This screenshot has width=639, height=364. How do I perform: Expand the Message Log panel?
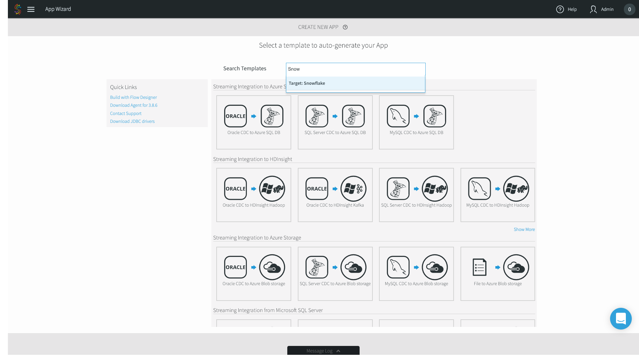(x=323, y=351)
